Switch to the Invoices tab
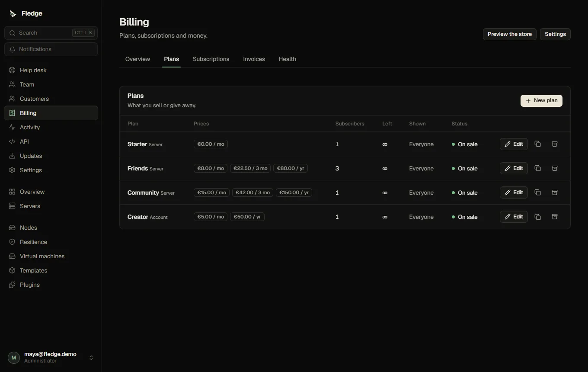Viewport: 588px width, 372px height. [254, 59]
